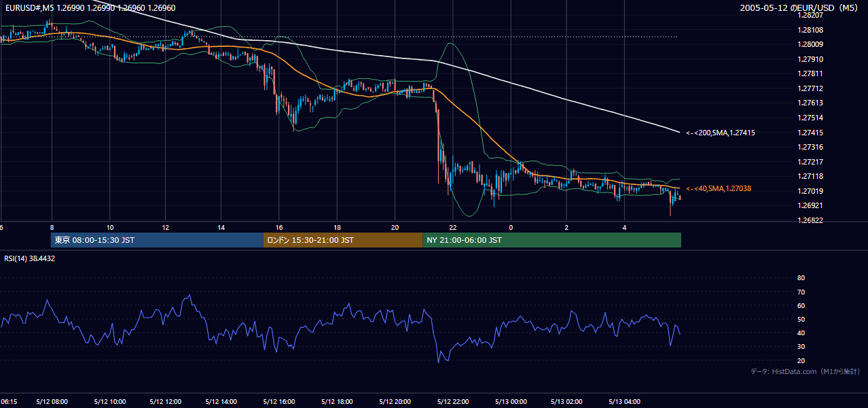This screenshot has width=868, height=408.
Task: Click price axis value 1.27217
Action: click(810, 162)
